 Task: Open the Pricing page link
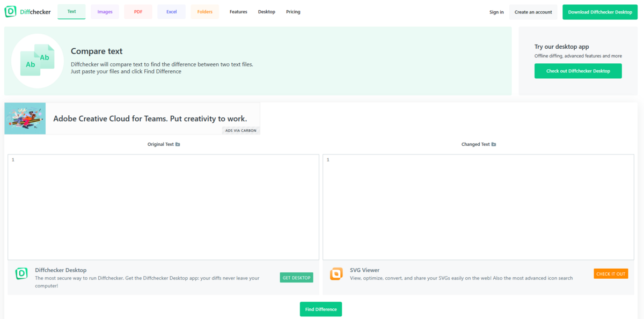[293, 12]
